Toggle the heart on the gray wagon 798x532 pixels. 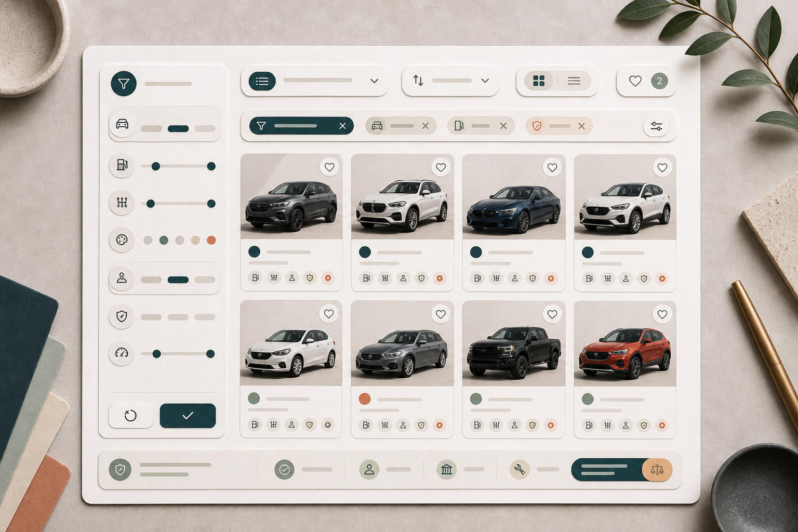tap(441, 314)
